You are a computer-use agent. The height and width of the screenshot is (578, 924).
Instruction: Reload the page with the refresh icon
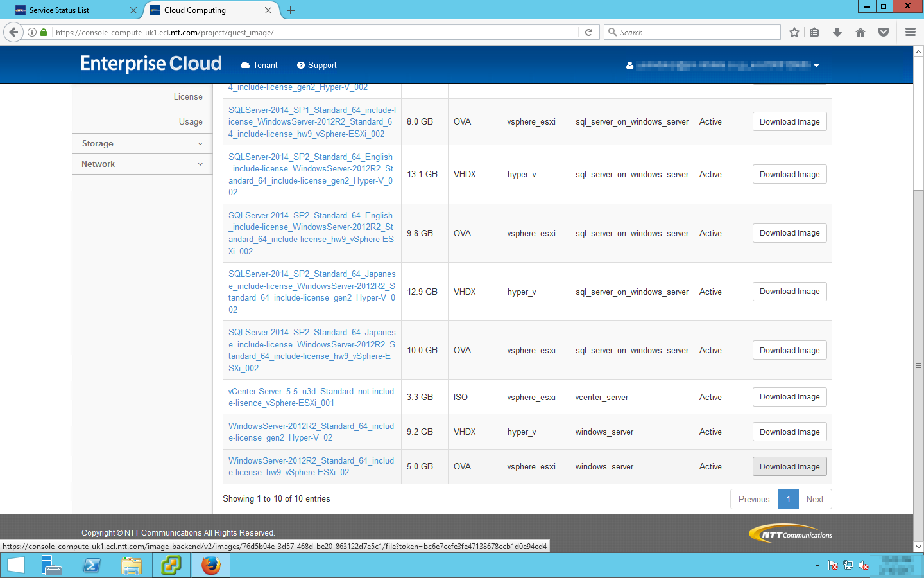tap(588, 32)
